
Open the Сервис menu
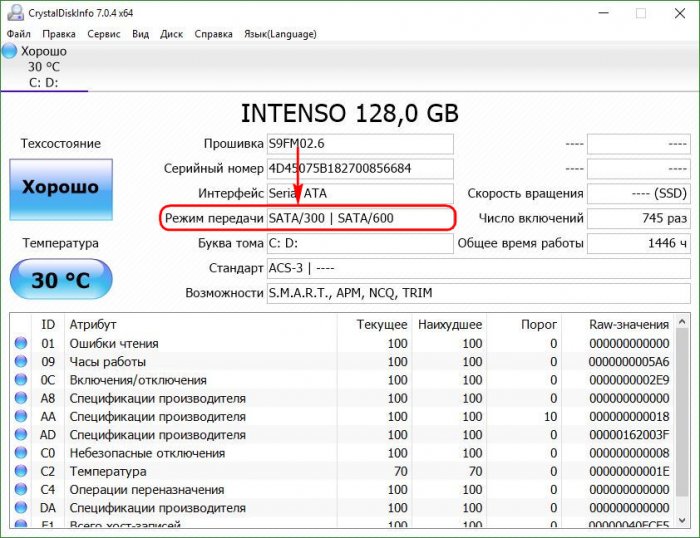point(104,34)
